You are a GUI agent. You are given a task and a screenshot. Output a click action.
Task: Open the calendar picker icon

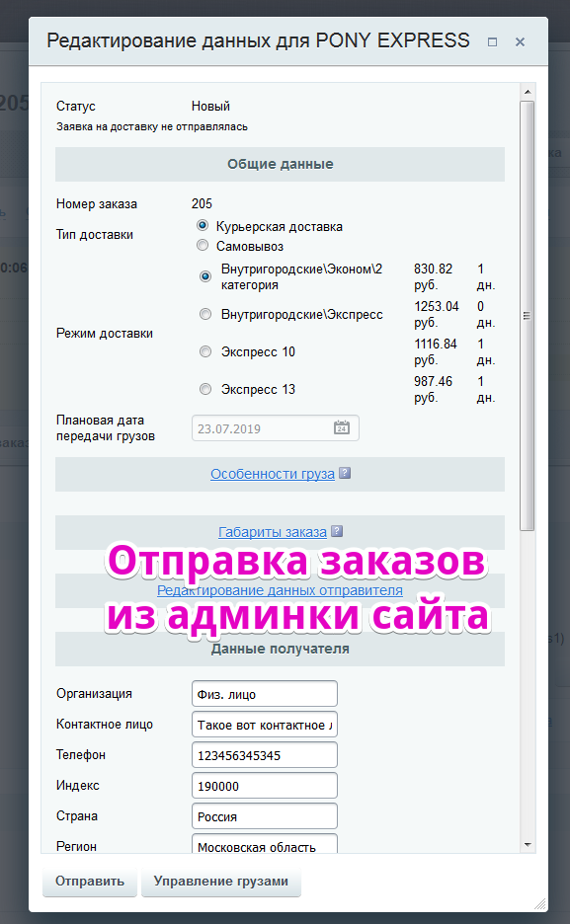click(342, 427)
